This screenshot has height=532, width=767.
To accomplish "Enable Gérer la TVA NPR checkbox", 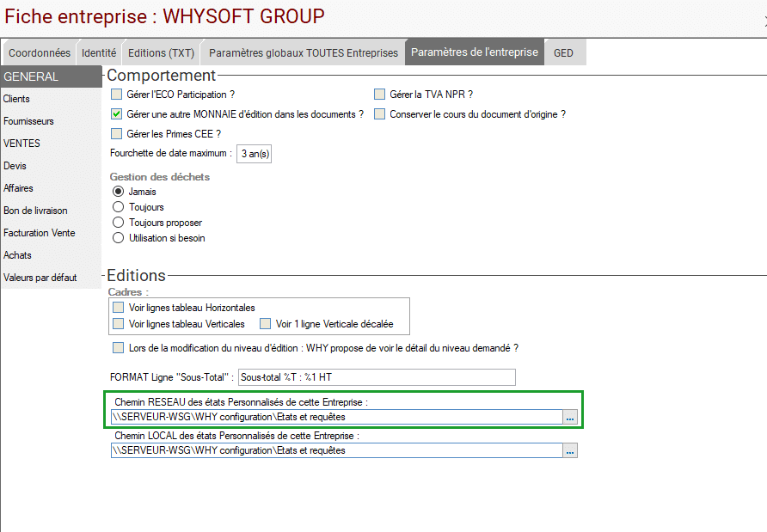I will point(379,94).
